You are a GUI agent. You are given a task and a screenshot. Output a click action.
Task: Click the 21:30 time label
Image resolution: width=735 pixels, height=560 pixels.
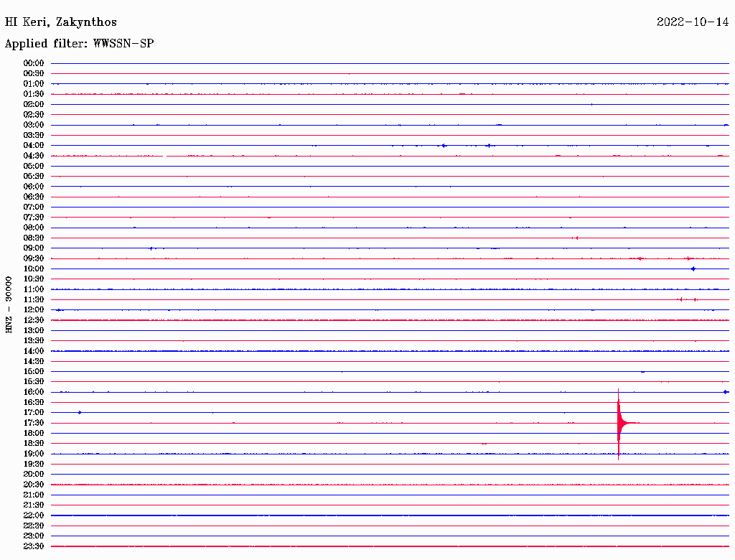point(33,505)
